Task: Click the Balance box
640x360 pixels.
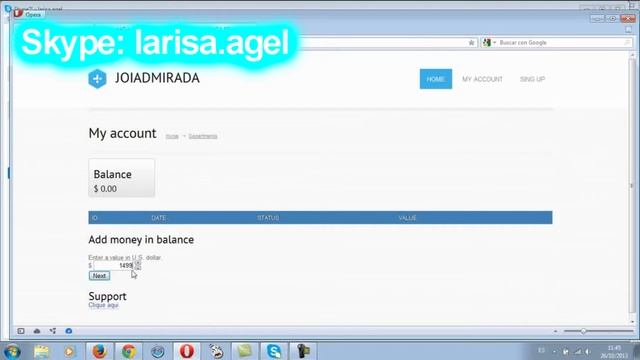Action: pyautogui.click(x=122, y=178)
